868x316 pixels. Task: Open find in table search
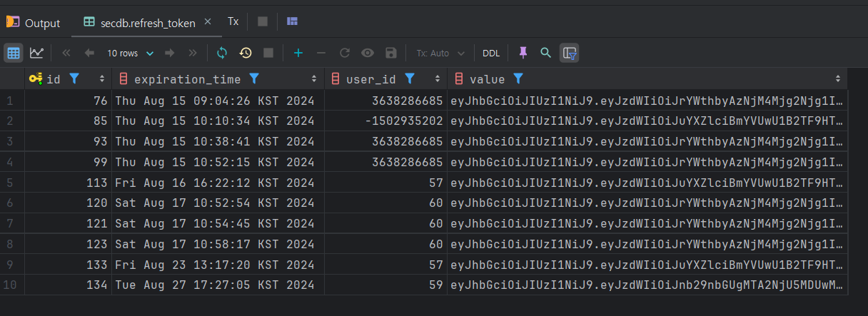tap(546, 53)
